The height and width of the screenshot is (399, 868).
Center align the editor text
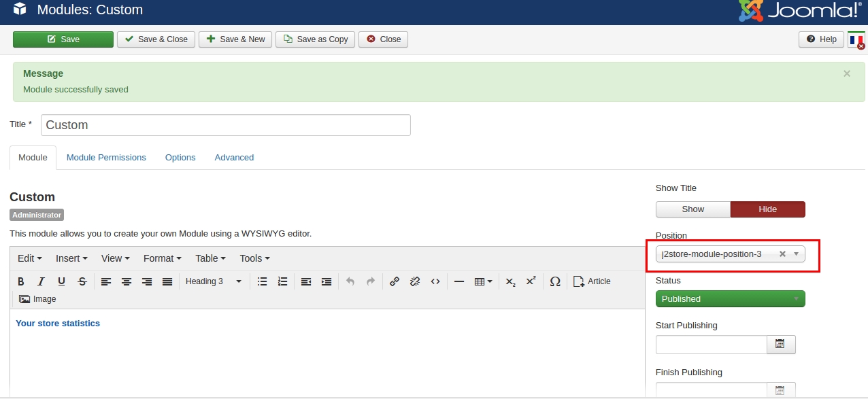click(x=127, y=281)
